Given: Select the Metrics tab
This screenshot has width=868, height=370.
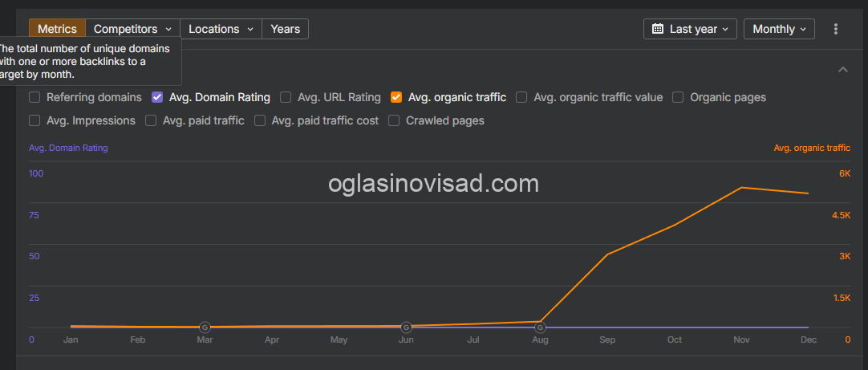Looking at the screenshot, I should click(57, 29).
